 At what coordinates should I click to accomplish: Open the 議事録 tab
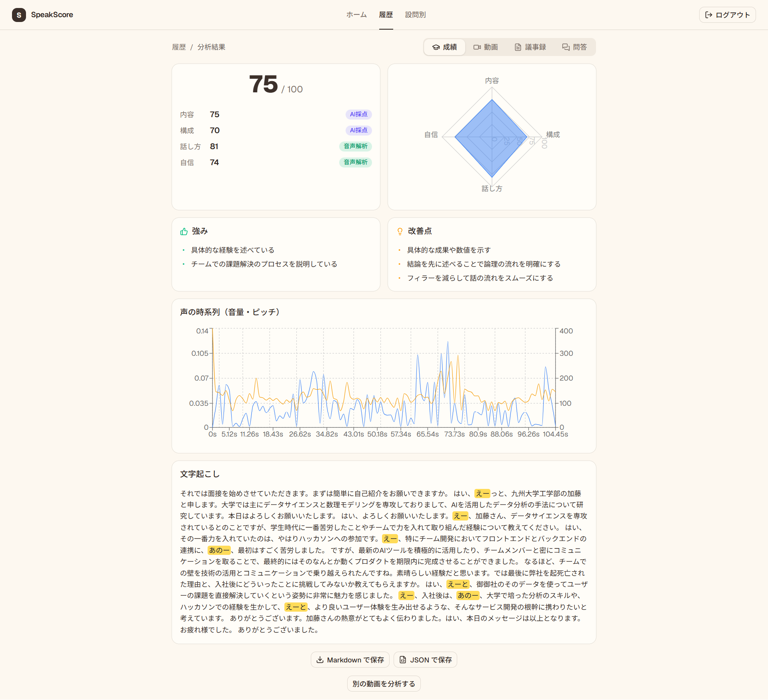click(x=530, y=47)
